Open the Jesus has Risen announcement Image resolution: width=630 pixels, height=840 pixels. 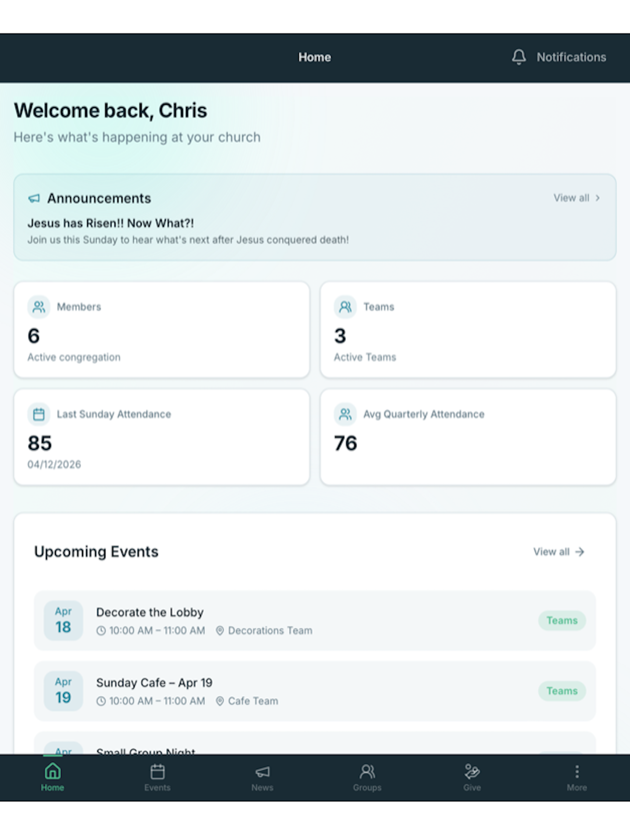110,223
